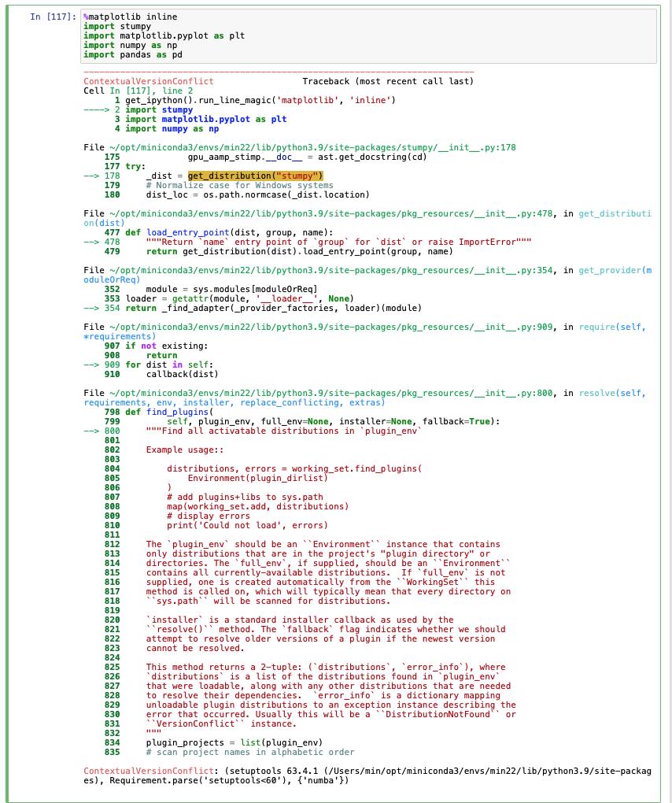The height and width of the screenshot is (803, 672).
Task: Click 'def find_plugins(' line 798
Action: coord(169,413)
